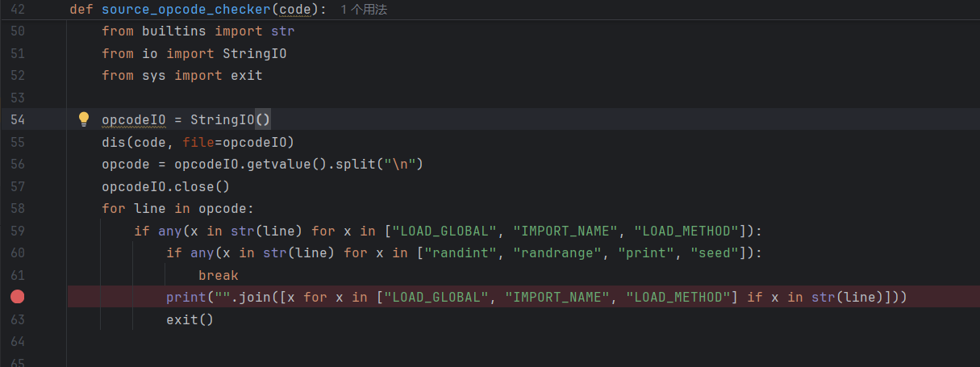Place the cursor on empty line 64
The image size is (980, 367).
point(323,341)
